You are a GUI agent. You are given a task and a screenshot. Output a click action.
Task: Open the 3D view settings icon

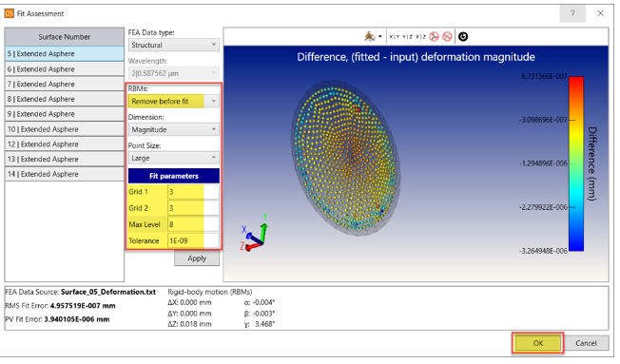369,37
